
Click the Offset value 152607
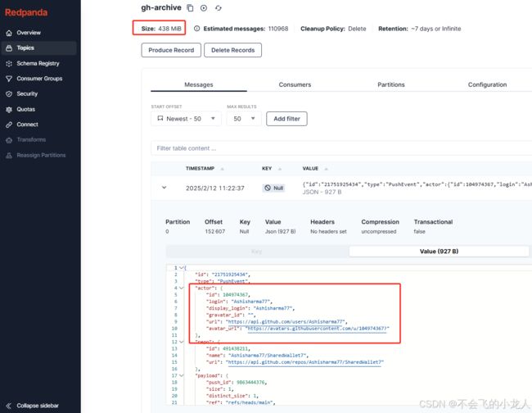point(214,231)
